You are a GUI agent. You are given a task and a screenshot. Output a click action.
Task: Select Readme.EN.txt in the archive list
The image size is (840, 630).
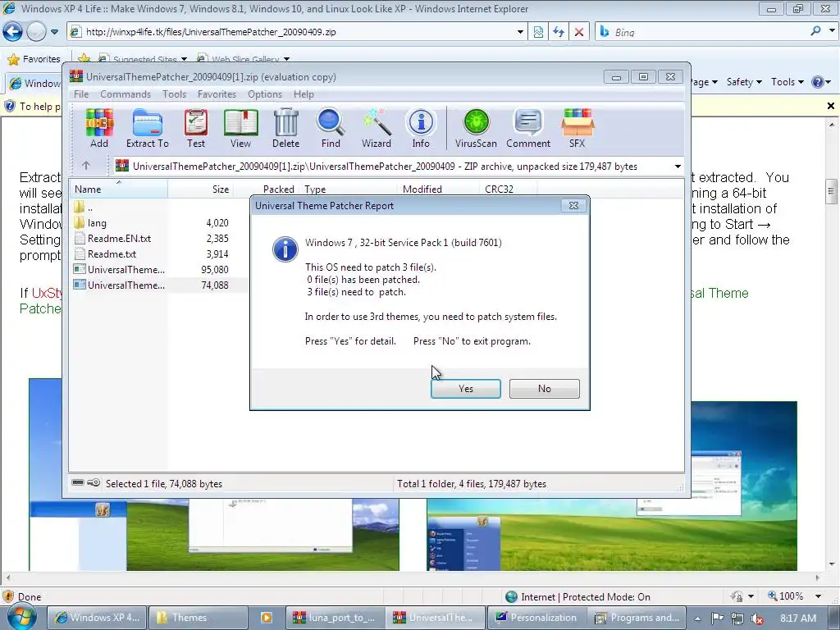tap(158, 239)
